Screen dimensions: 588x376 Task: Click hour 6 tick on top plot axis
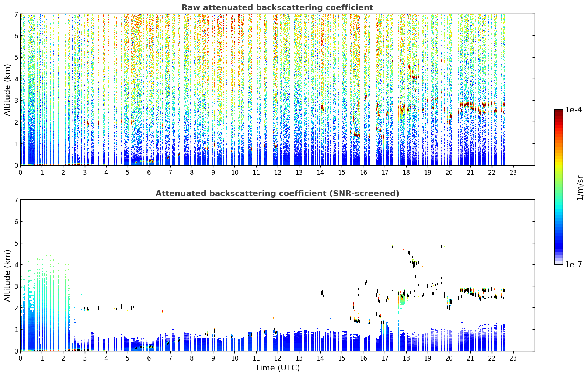149,173
